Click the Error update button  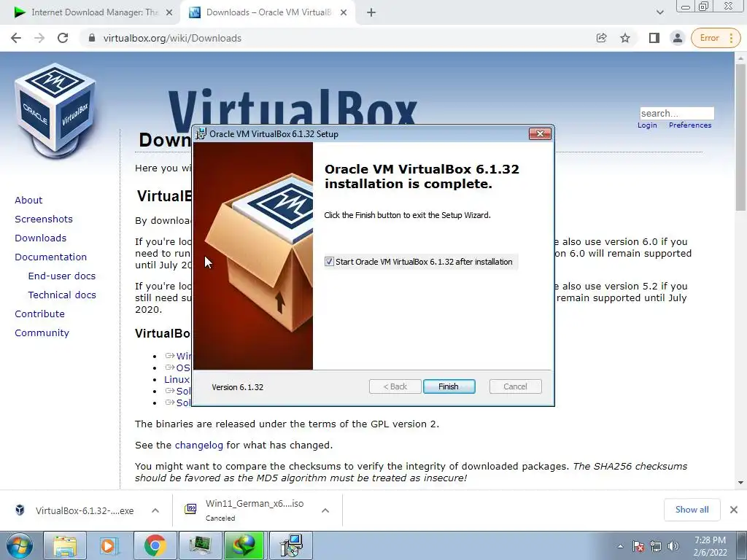pos(716,38)
